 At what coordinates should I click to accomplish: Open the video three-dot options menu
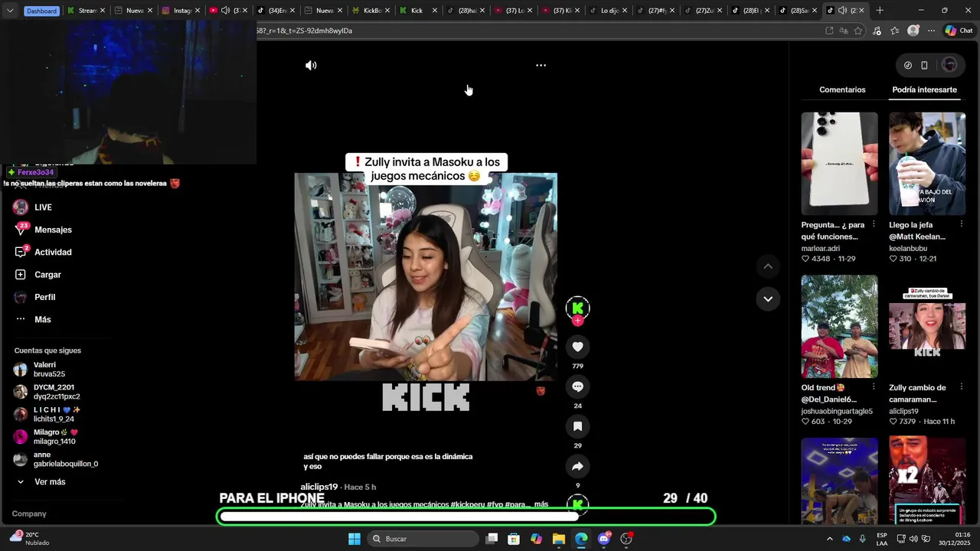click(x=541, y=66)
